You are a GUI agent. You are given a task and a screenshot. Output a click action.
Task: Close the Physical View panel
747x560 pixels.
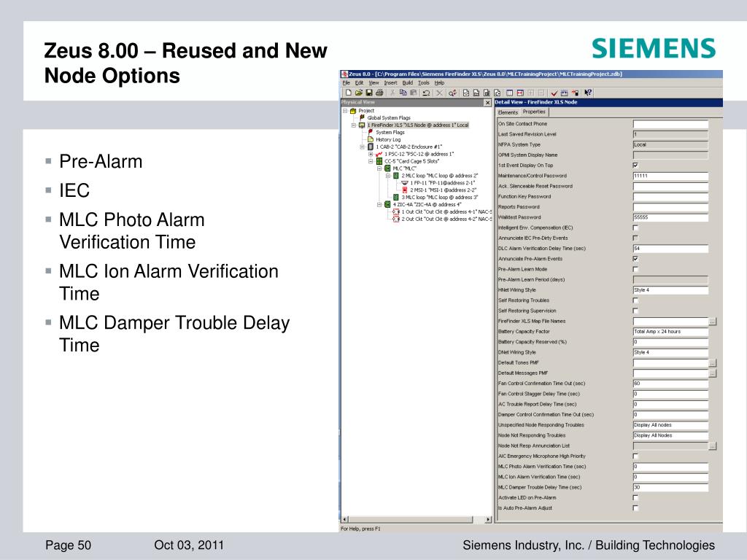click(487, 103)
